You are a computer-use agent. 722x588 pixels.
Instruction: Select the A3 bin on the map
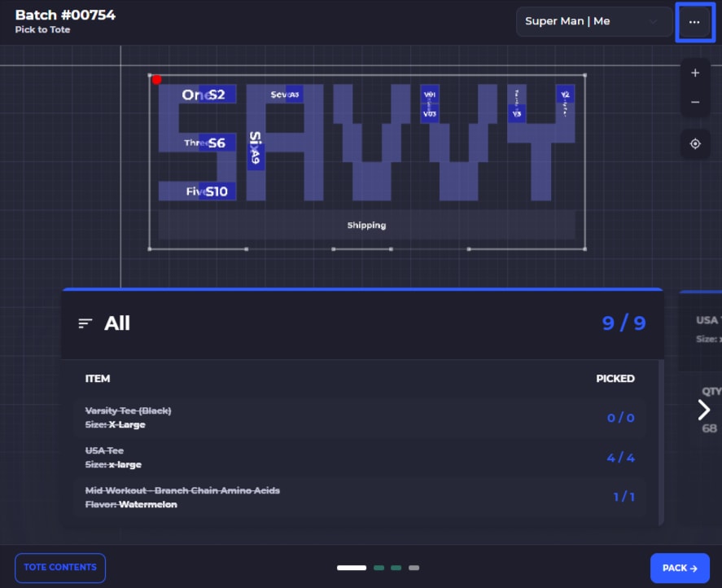tap(294, 94)
